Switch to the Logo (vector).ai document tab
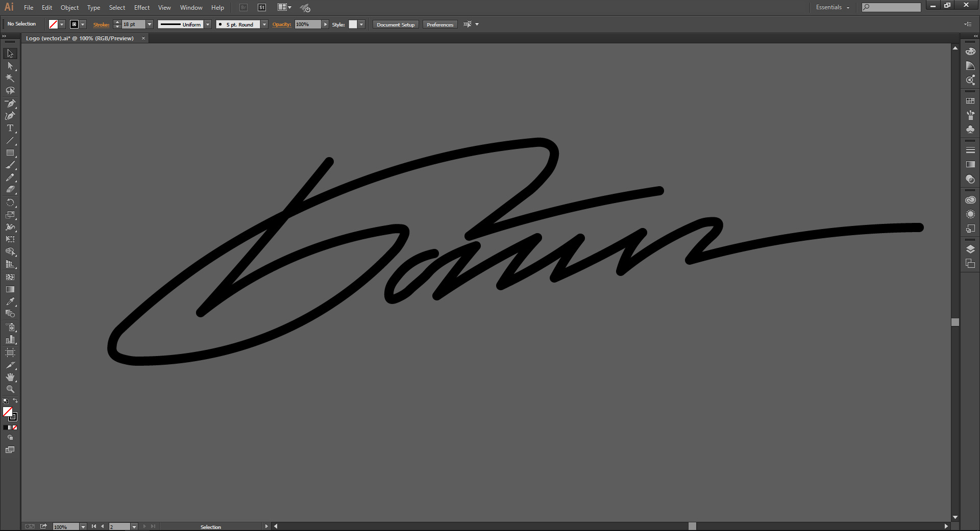This screenshot has width=980, height=531. (80, 38)
